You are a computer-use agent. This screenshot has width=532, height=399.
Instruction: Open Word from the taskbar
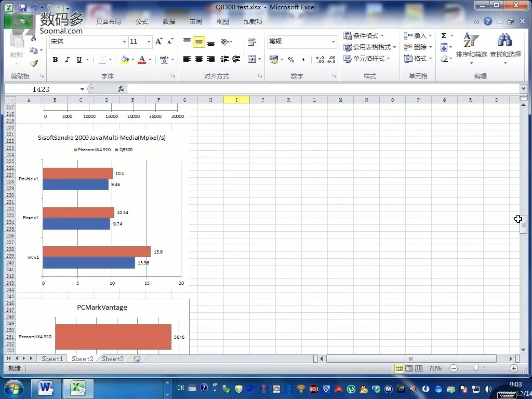46,388
